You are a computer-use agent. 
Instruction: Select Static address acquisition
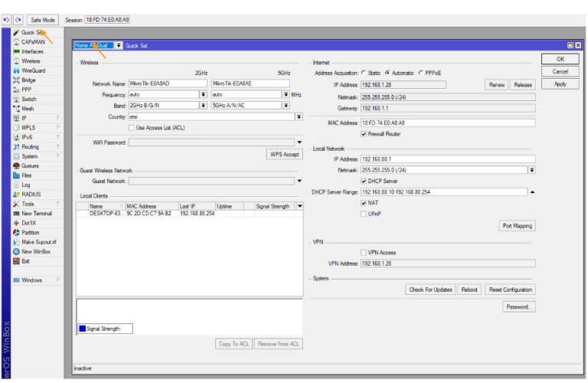364,73
